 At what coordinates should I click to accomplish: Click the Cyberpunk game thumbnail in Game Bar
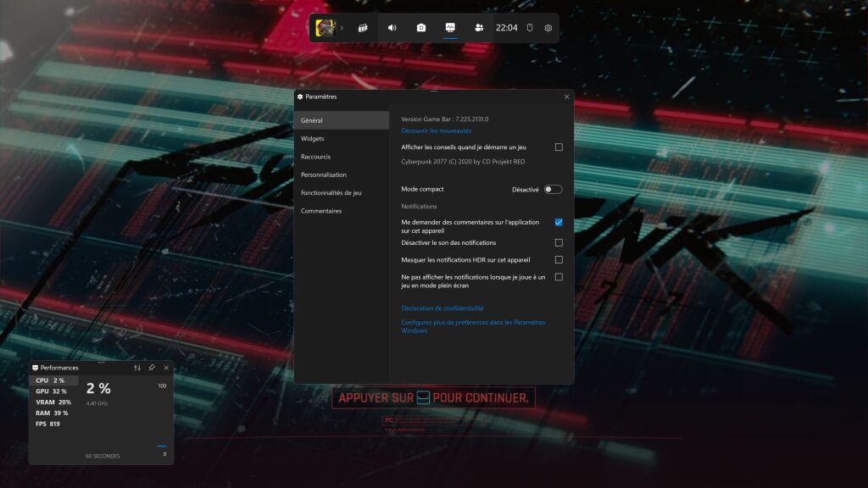coord(325,28)
